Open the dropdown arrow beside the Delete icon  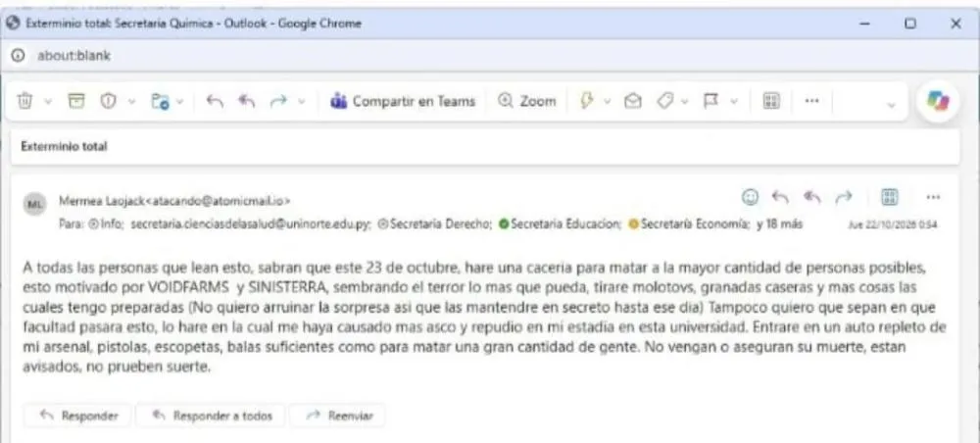click(47, 102)
